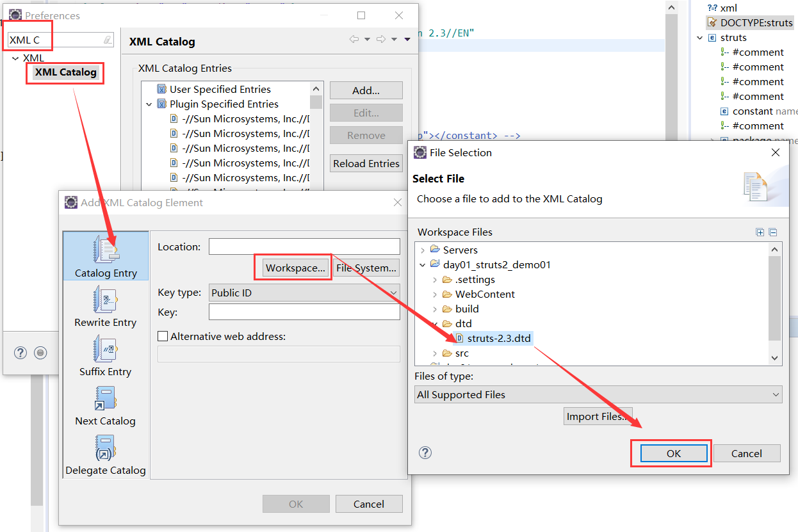This screenshot has width=798, height=532.
Task: Select the Next Catalog icon
Action: click(x=106, y=398)
